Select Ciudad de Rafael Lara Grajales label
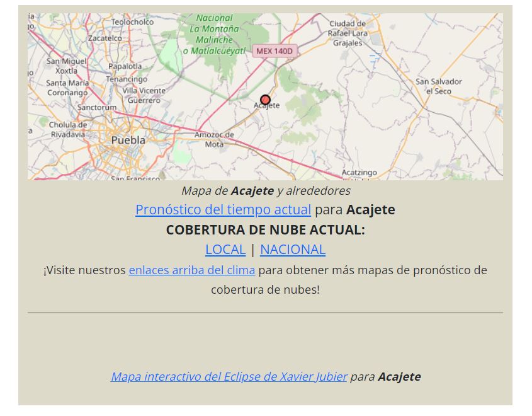This screenshot has width=532, height=416. (x=348, y=33)
